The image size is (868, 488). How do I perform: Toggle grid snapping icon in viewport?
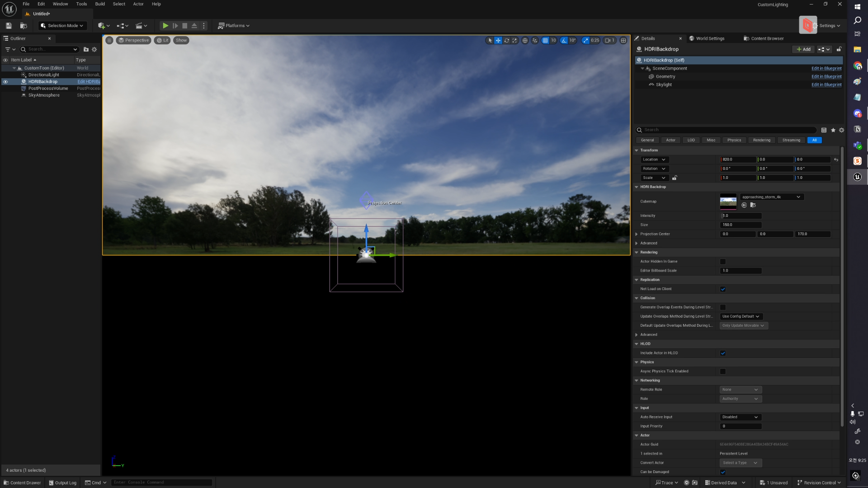(545, 40)
